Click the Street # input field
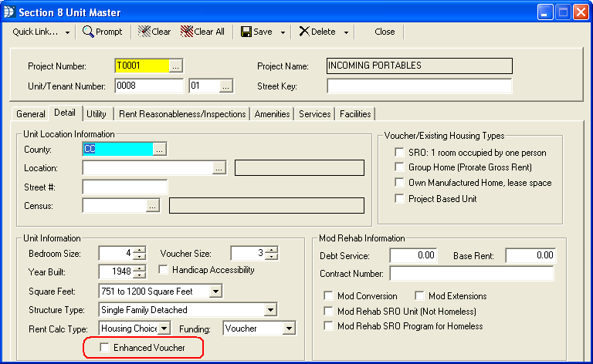The width and height of the screenshot is (593, 364). click(x=125, y=187)
